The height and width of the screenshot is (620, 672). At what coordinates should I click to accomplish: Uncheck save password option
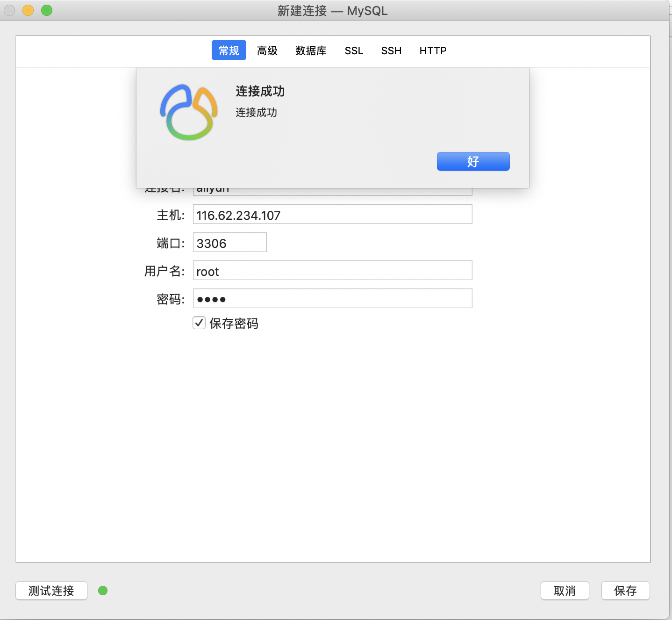(x=199, y=323)
